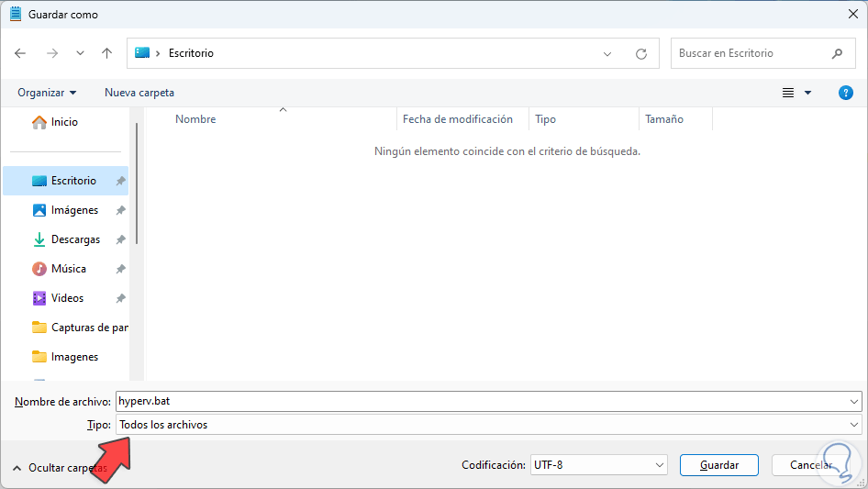868x489 pixels.
Task: Open help with the blue question icon
Action: (845, 93)
